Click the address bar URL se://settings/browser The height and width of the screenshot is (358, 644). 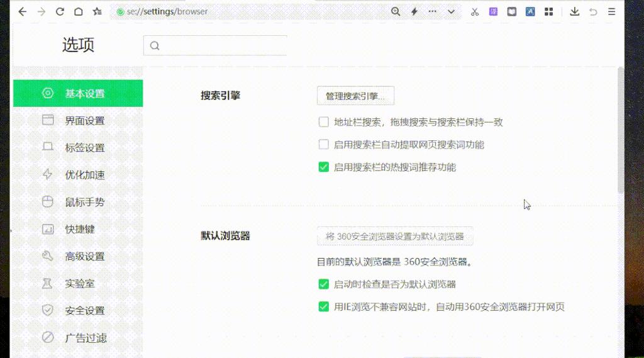pyautogui.click(x=167, y=11)
